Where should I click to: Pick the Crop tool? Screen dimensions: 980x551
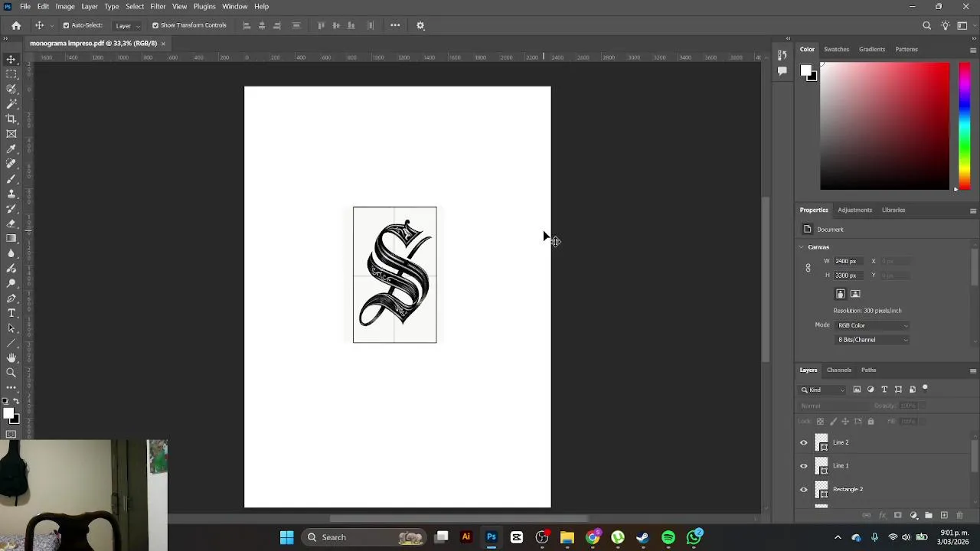(x=11, y=119)
